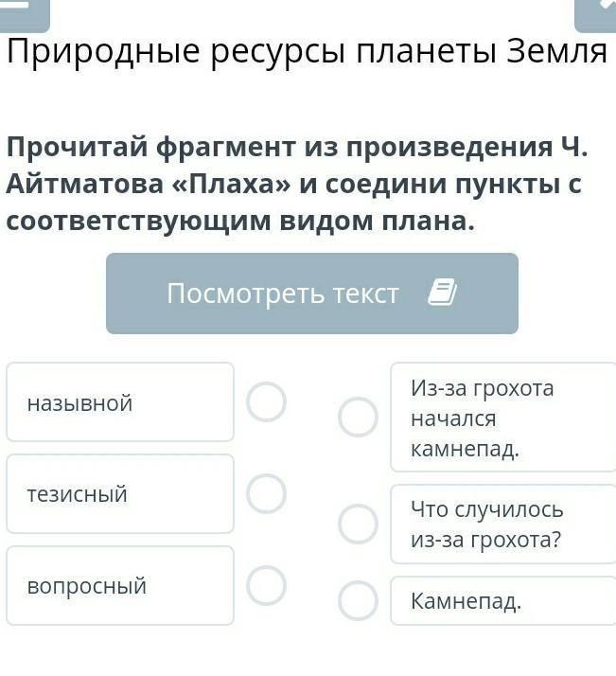Choose the "Камнепад." answer card
This screenshot has height=676, width=616.
(502, 600)
